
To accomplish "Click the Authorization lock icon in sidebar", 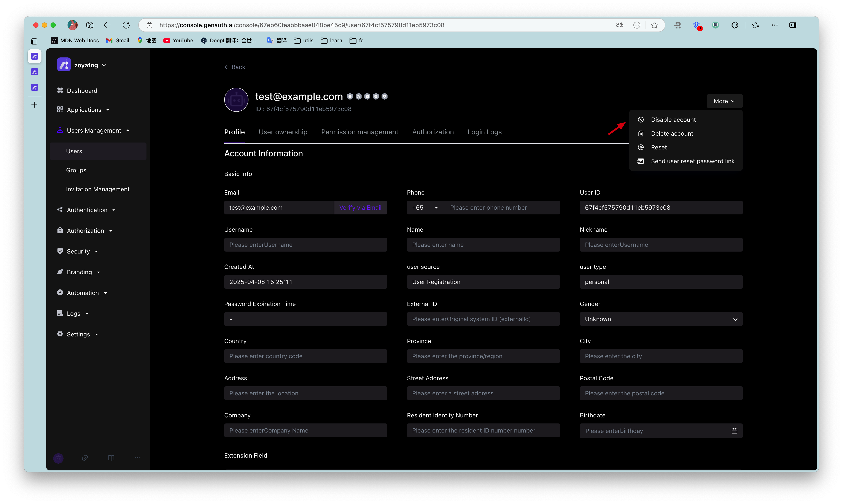I will pos(60,230).
